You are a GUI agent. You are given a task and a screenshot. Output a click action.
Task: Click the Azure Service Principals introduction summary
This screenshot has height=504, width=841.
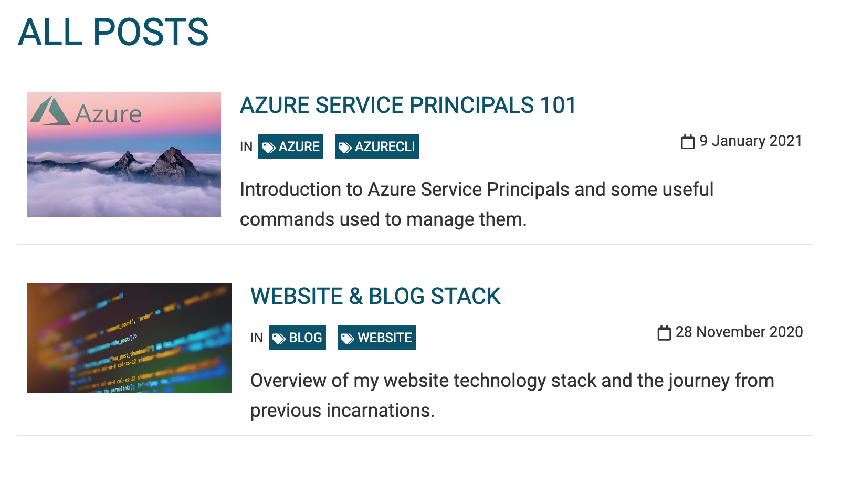(x=476, y=204)
